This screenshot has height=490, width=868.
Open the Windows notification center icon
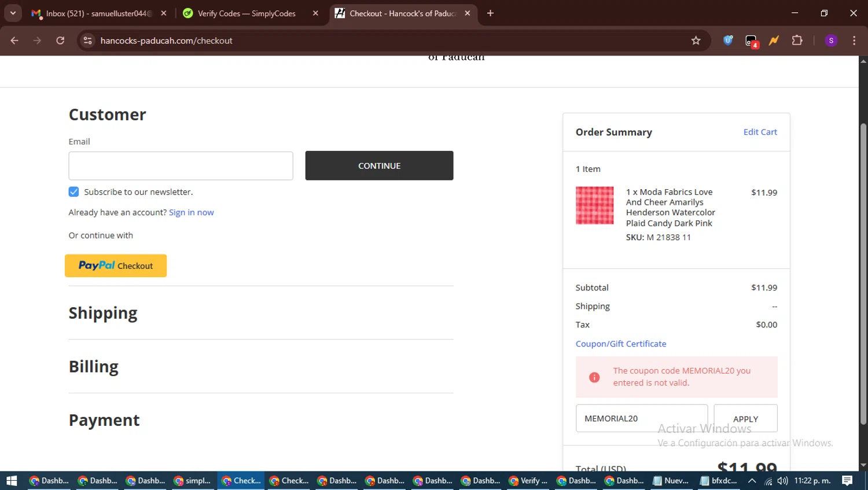tap(847, 481)
